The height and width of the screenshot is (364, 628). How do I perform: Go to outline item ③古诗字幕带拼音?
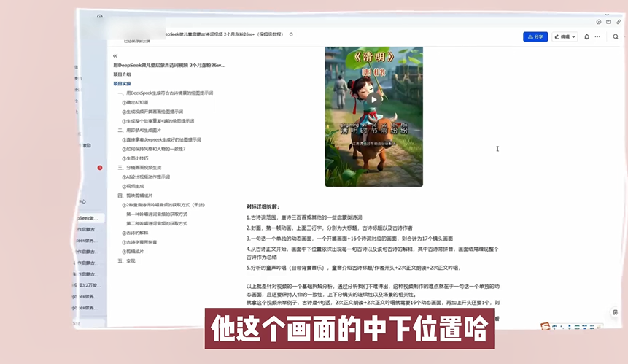139,242
